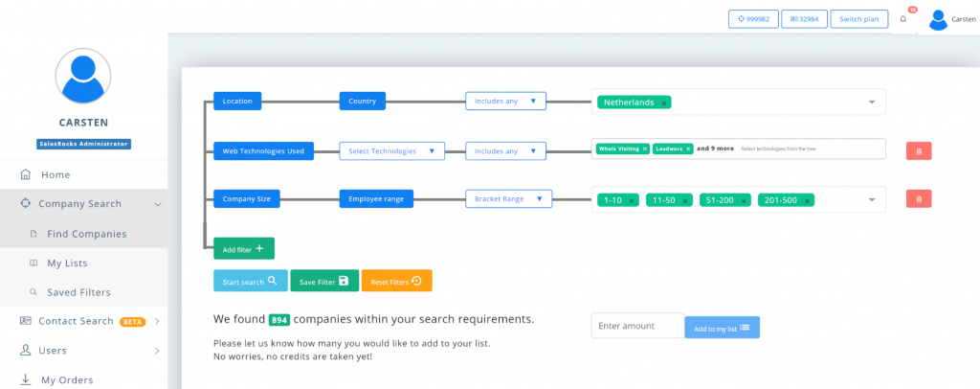Delete the Web Technologies Used filter row
This screenshot has width=980, height=389.
coord(919,150)
